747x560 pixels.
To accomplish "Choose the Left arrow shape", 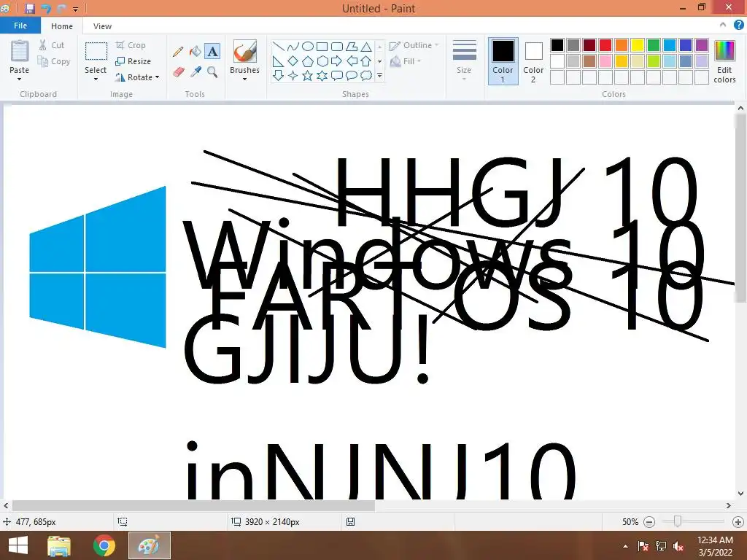I will (x=352, y=61).
